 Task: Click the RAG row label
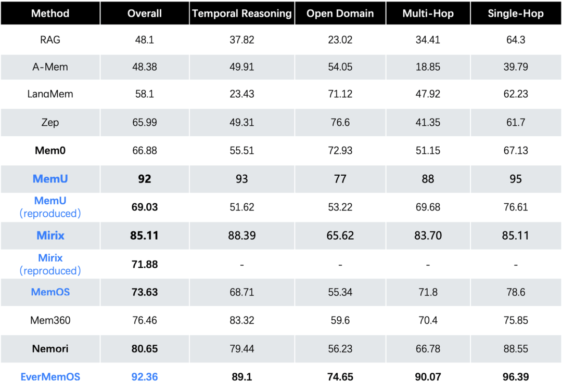tap(50, 40)
